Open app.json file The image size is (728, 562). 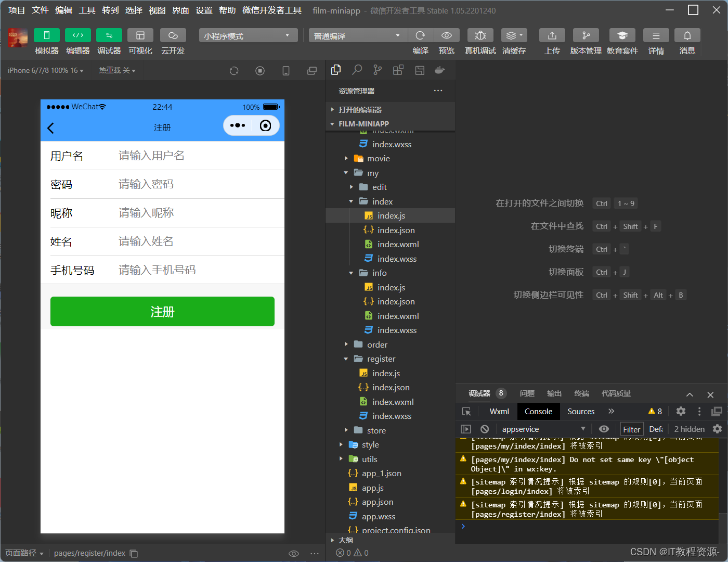click(390, 502)
